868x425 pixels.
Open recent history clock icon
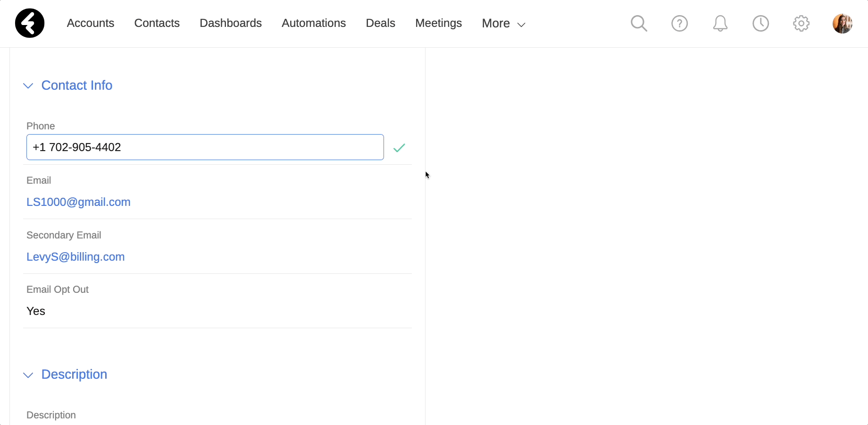click(760, 23)
